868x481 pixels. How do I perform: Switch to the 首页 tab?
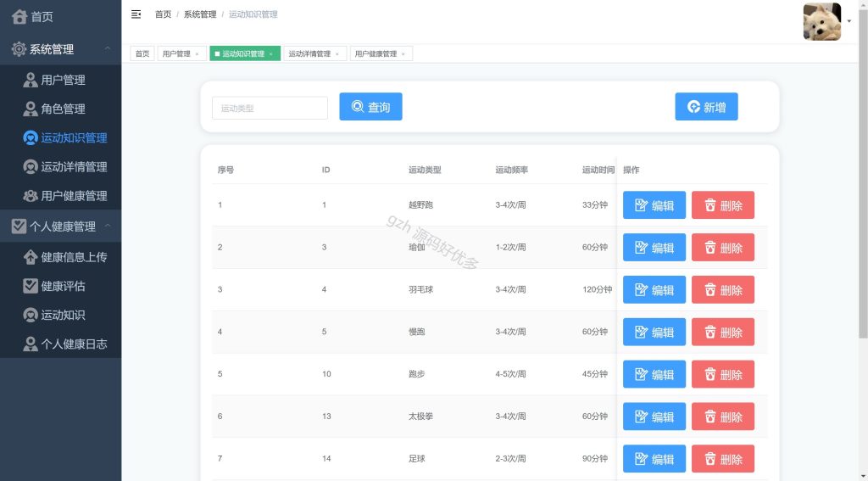click(142, 53)
